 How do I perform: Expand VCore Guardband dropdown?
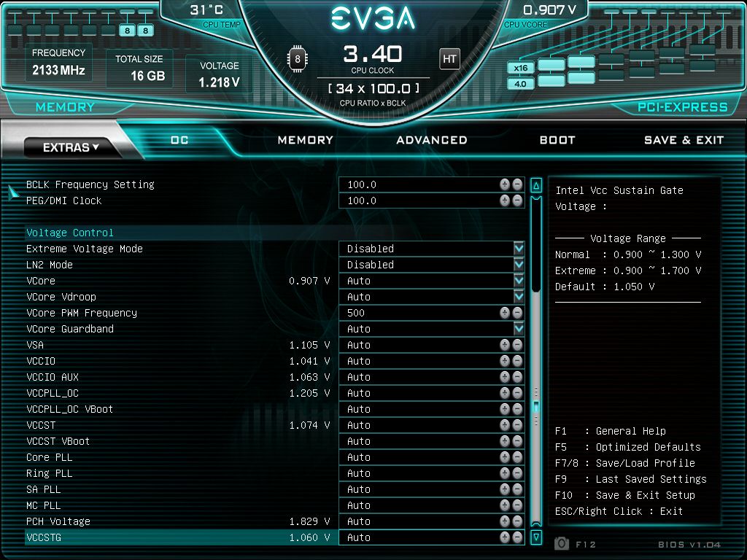coord(519,329)
